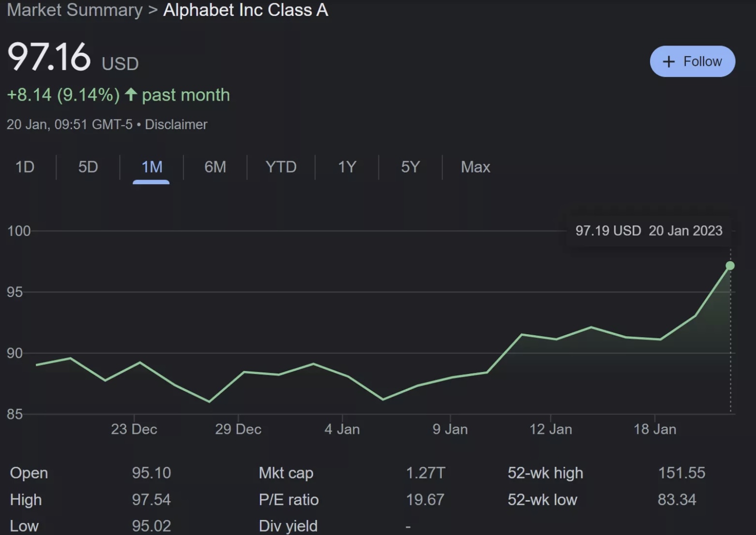Screen dimensions: 756x535
Task: Click the 29 Dec axis label
Action: coord(238,429)
